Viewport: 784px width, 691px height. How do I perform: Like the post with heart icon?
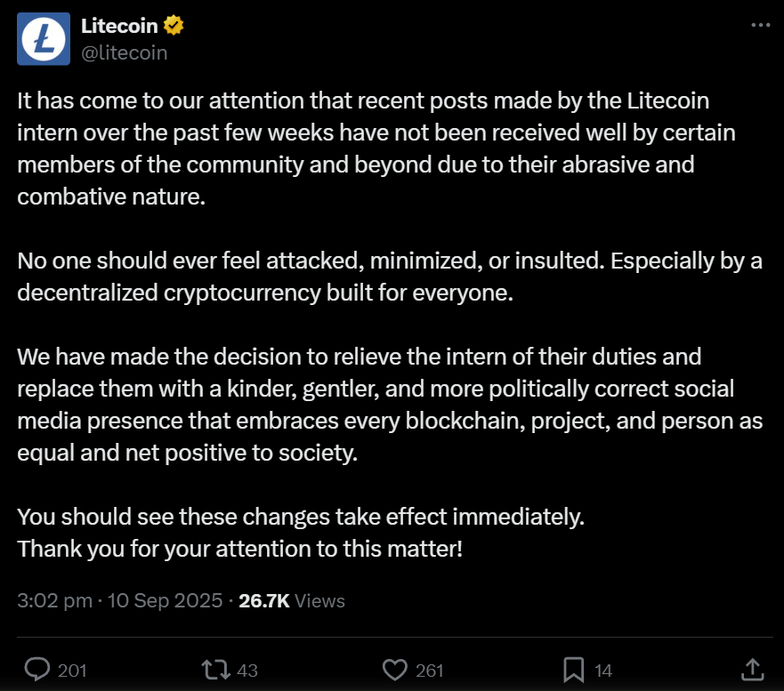[395, 670]
